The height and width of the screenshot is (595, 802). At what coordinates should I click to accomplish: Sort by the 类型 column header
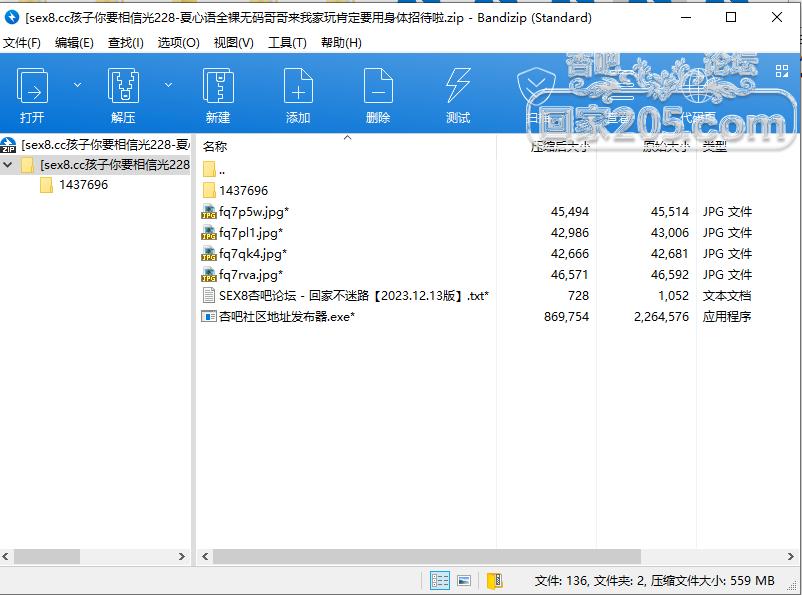coord(715,147)
